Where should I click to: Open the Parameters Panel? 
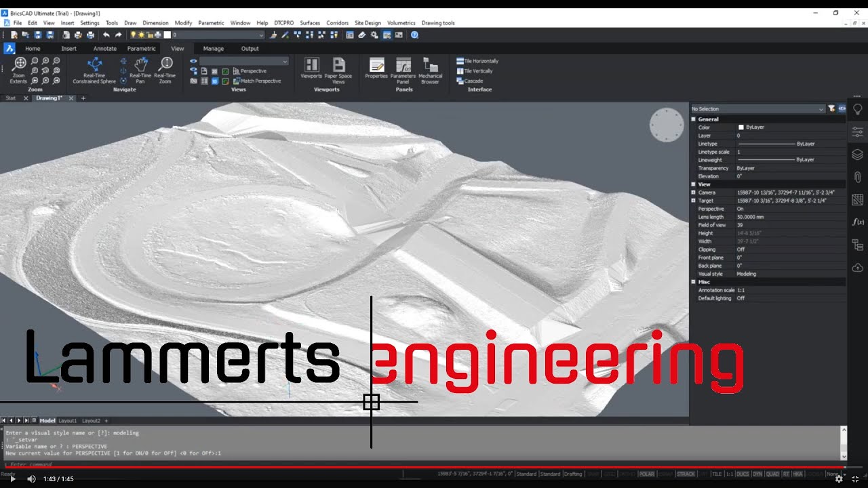click(x=403, y=70)
